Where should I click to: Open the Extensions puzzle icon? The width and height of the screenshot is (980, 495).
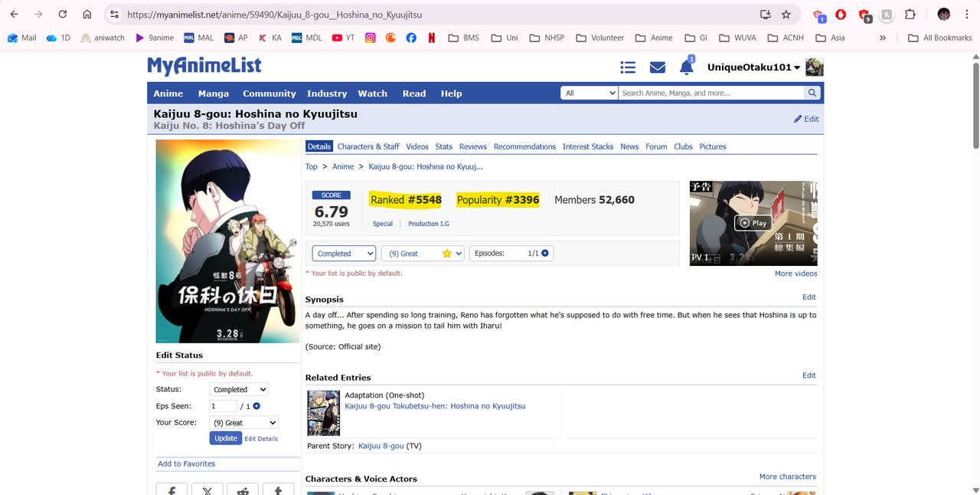tap(910, 15)
